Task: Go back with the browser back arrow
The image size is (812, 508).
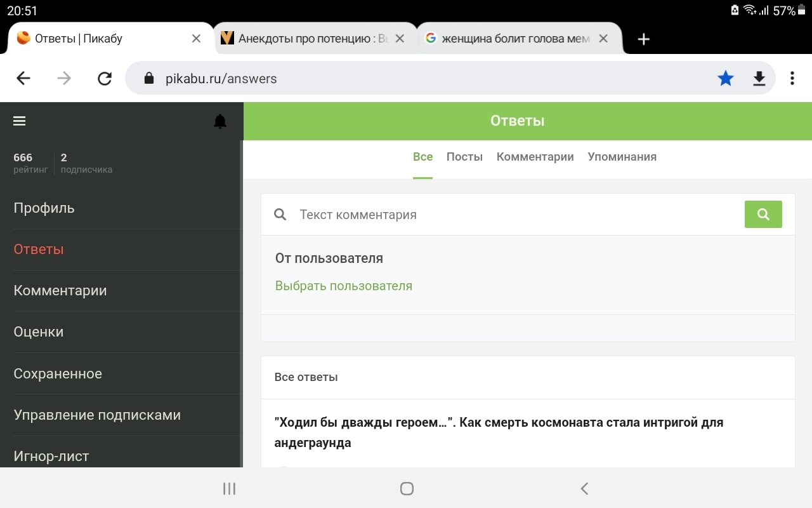Action: tap(23, 78)
